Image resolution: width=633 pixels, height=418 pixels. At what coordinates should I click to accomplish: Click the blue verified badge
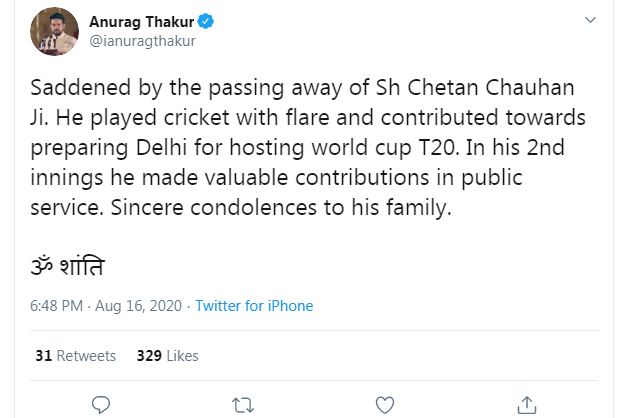205,21
